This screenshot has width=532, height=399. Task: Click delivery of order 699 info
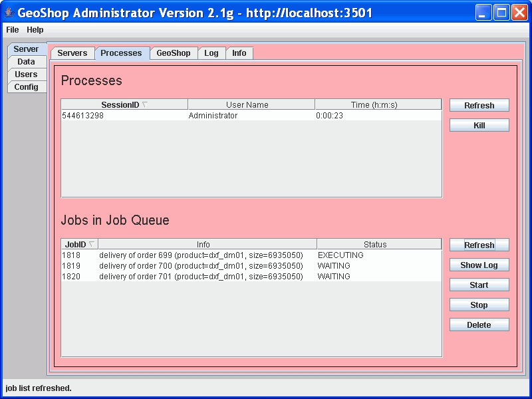click(x=207, y=255)
